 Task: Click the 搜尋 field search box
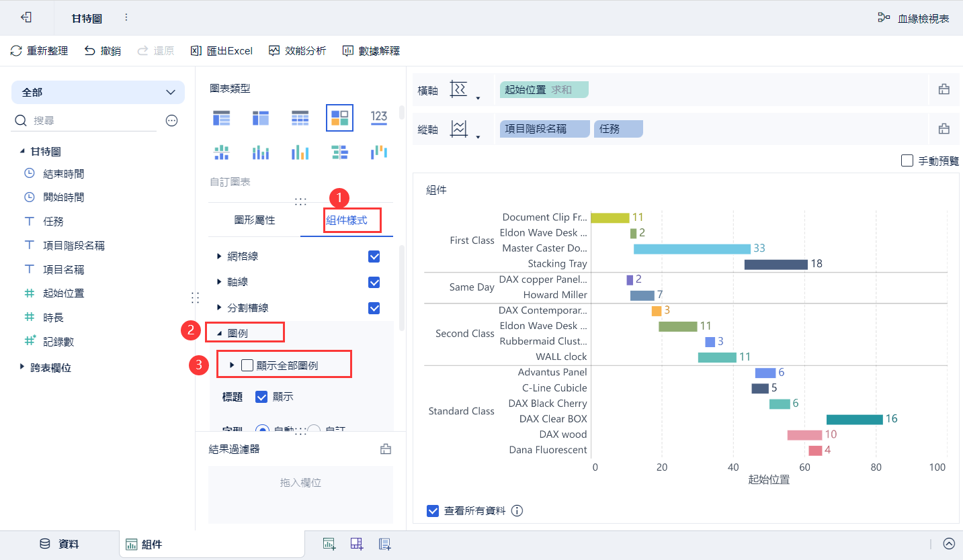[x=85, y=121]
